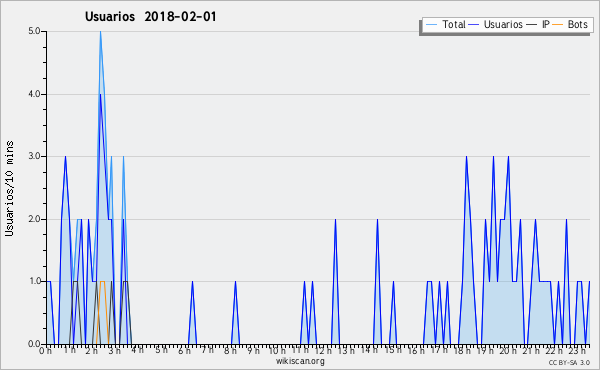Click the 5.0 y-axis label

pos(34,31)
